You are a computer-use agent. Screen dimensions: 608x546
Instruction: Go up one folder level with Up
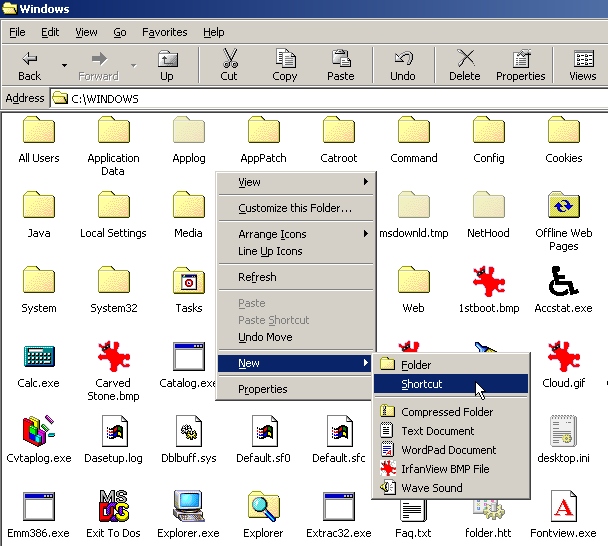pyautogui.click(x=167, y=65)
